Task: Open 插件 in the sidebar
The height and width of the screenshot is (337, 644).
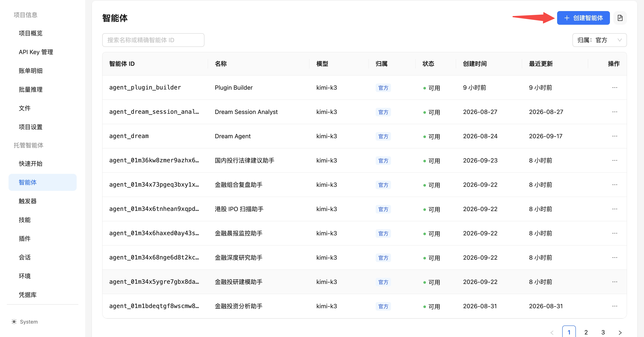Action: [x=24, y=239]
